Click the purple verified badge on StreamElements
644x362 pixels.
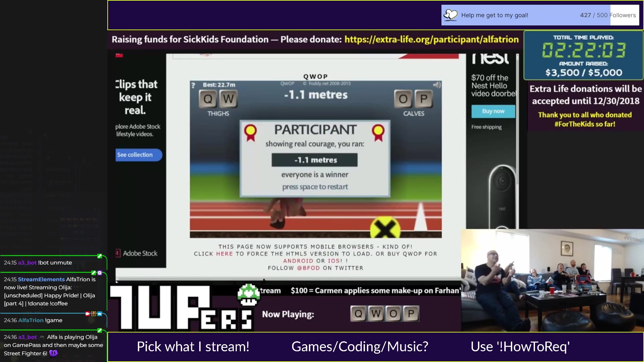(x=100, y=273)
